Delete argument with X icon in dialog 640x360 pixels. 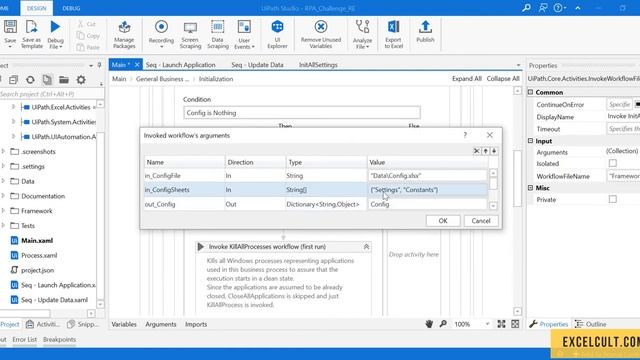[476, 151]
